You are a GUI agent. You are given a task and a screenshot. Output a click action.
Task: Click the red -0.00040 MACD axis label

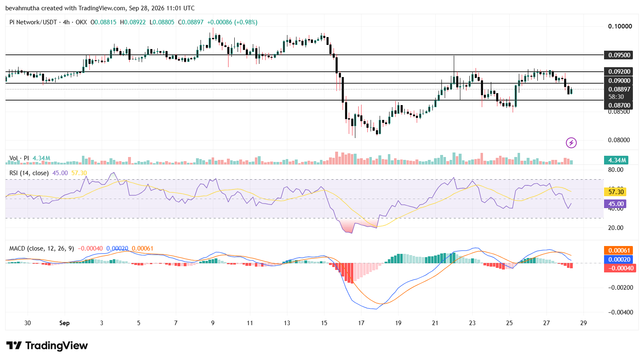point(619,268)
